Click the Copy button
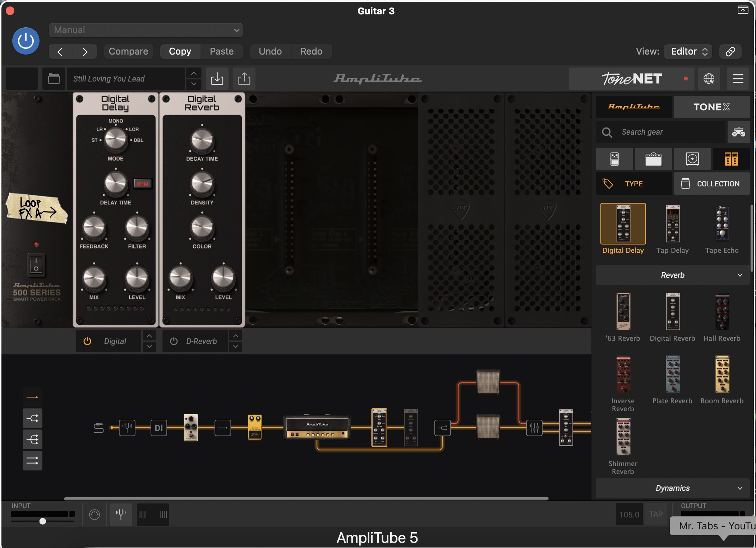Image resolution: width=756 pixels, height=548 pixels. pos(180,51)
